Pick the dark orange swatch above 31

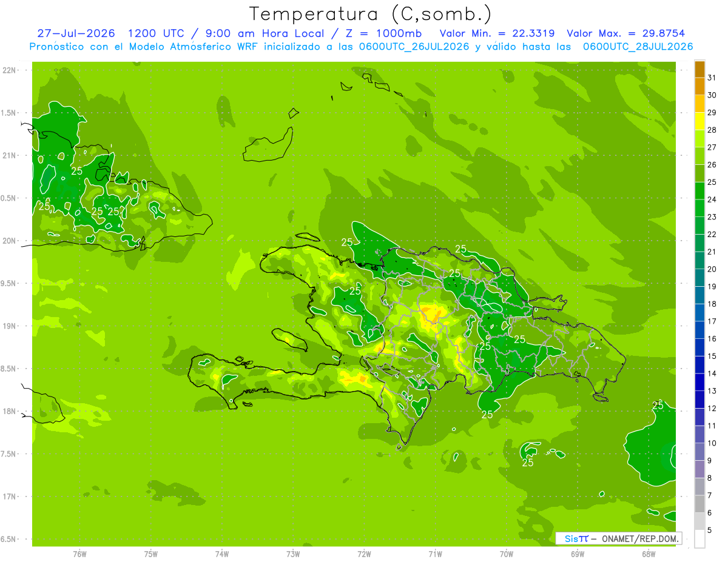tap(699, 69)
